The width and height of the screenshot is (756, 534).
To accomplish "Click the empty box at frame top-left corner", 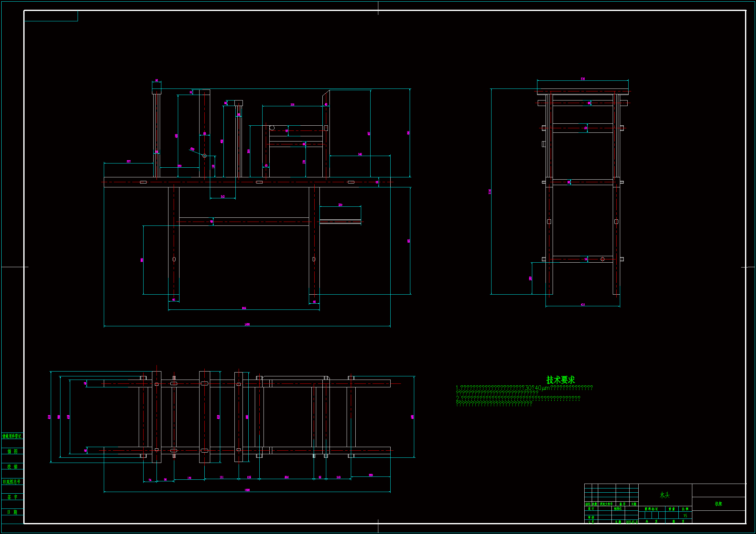I will click(x=51, y=16).
